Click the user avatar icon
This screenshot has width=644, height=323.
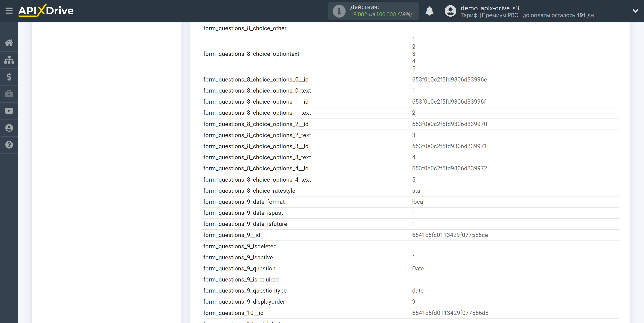coord(450,11)
